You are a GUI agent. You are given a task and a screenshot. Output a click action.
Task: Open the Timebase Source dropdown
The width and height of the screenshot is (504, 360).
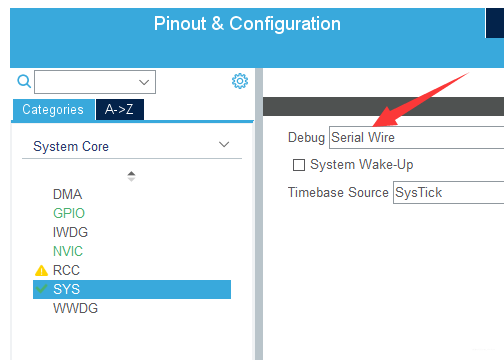[448, 192]
